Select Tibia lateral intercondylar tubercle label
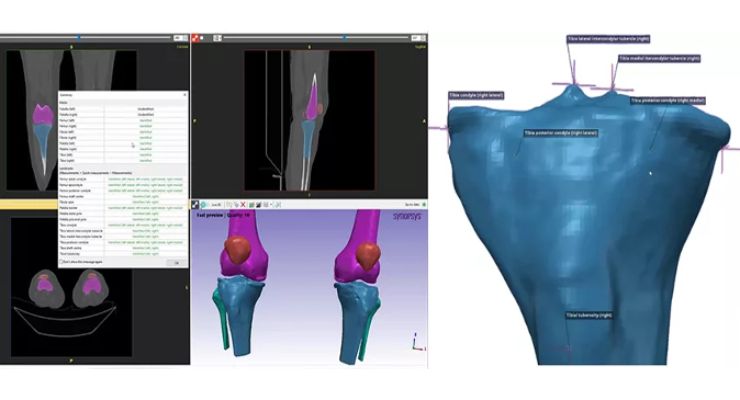This screenshot has height=400, width=740. (608, 39)
